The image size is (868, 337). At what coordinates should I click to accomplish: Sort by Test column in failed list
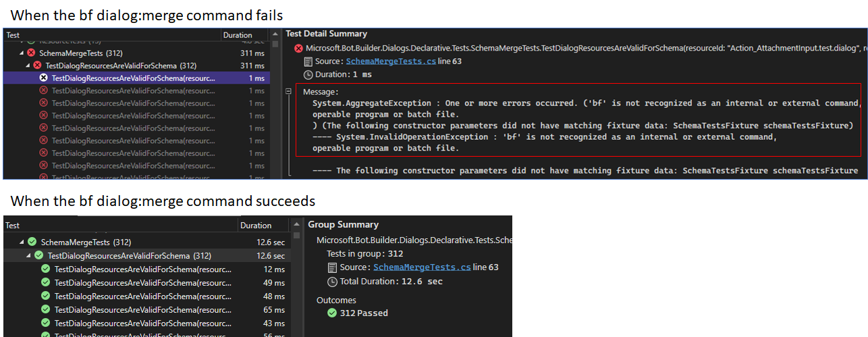click(x=112, y=34)
